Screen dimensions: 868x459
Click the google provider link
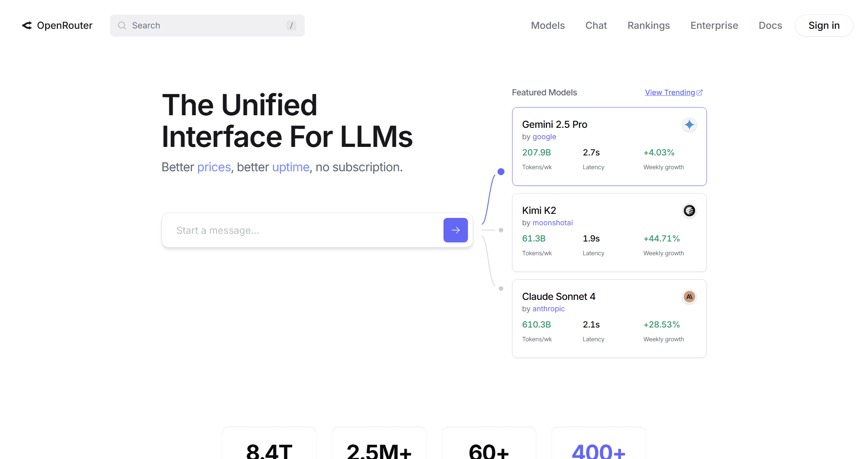click(x=544, y=137)
